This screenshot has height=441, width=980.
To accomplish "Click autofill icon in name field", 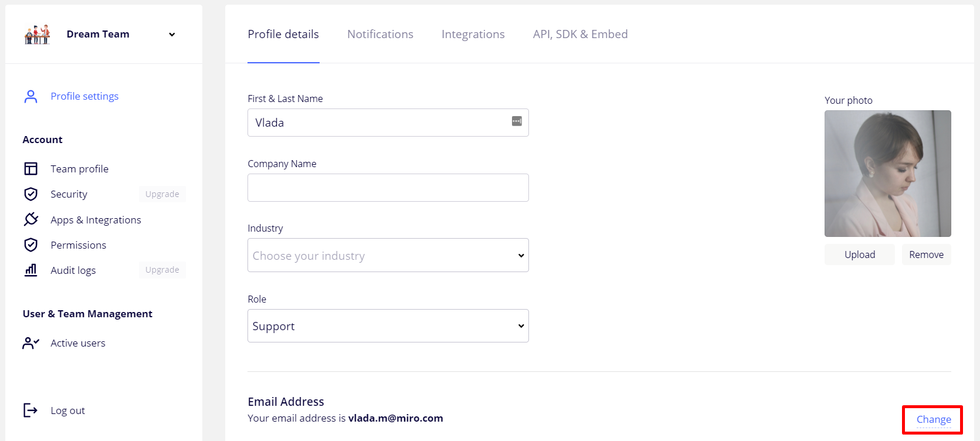I will tap(517, 121).
